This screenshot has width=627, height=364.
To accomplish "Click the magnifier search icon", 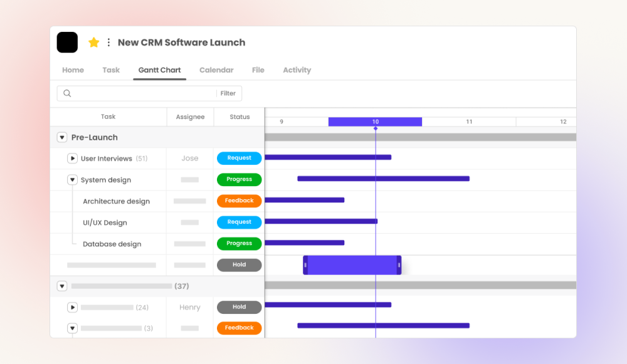I will tap(67, 93).
